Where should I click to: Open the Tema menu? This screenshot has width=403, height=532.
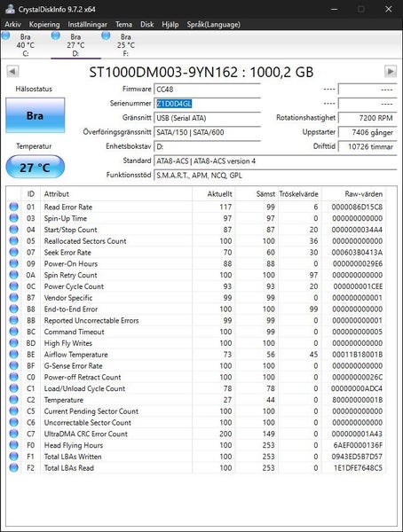coord(123,25)
